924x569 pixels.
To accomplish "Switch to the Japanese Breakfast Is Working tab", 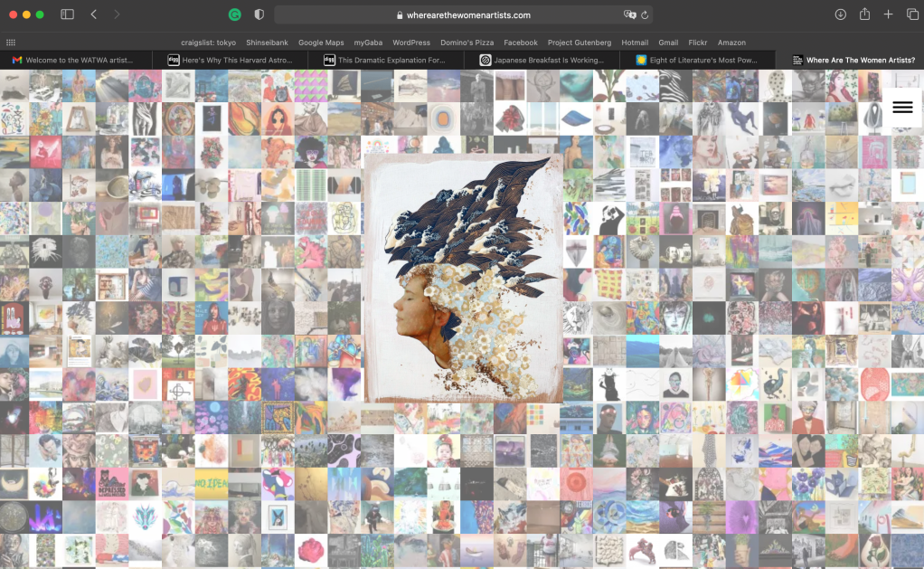I will tap(542, 60).
